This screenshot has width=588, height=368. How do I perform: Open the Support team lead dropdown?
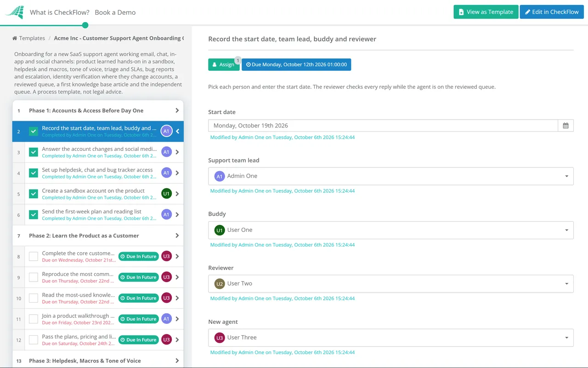click(x=391, y=176)
